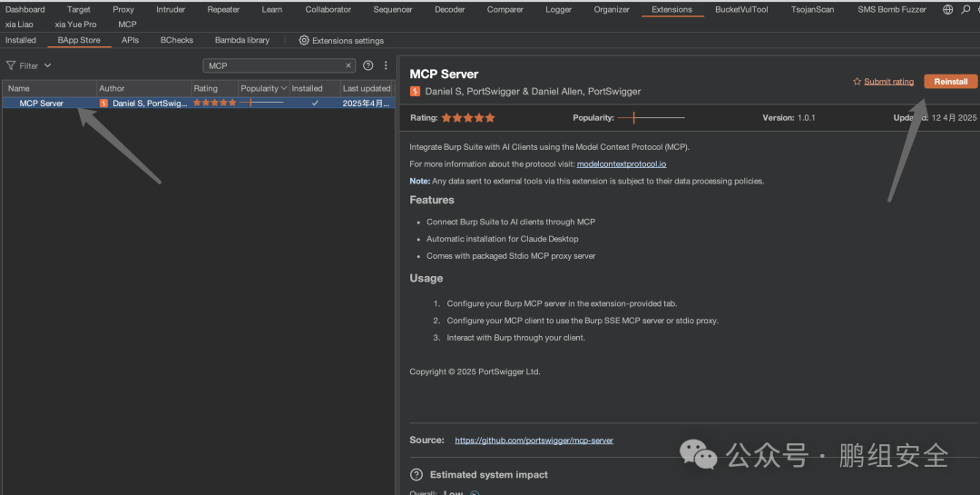Focus the BApp search field containing MCP
980x495 pixels.
pyautogui.click(x=279, y=65)
